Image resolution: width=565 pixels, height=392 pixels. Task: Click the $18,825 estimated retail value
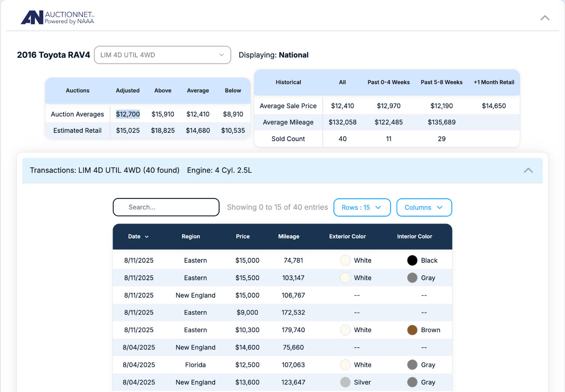coord(163,130)
